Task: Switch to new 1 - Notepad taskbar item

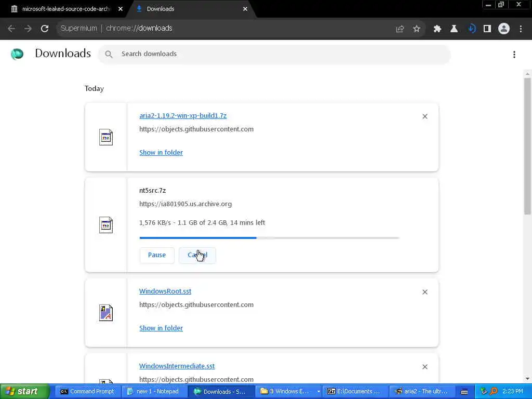Action: [x=154, y=392]
